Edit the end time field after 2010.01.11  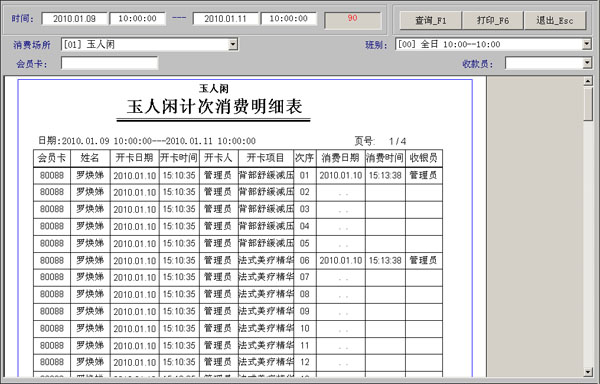289,18
